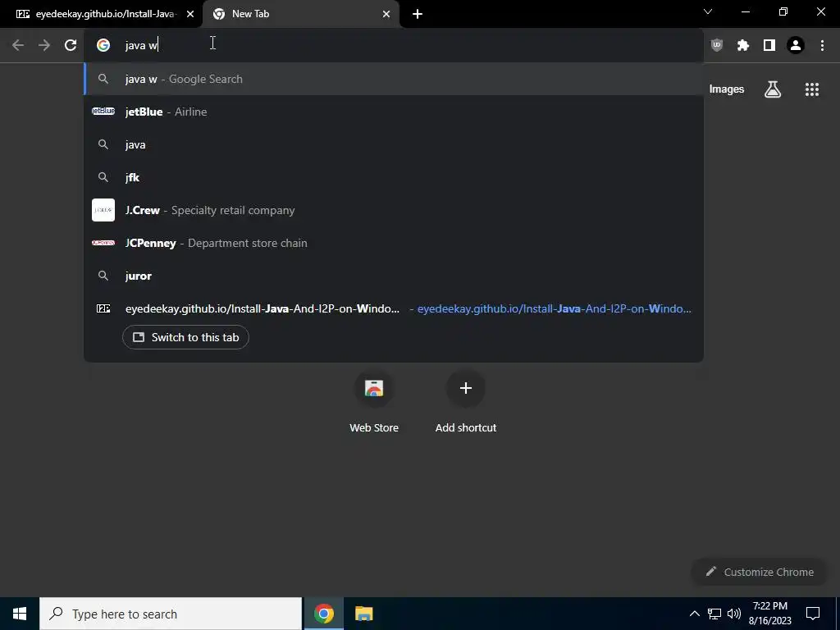Select 'java w - Google Search' suggestion
This screenshot has height=630, width=840.
[394, 79]
